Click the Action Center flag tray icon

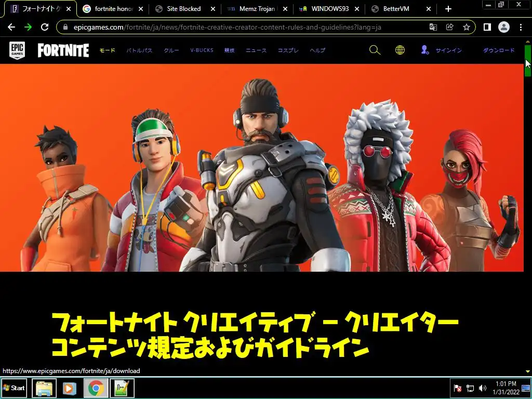(x=458, y=388)
